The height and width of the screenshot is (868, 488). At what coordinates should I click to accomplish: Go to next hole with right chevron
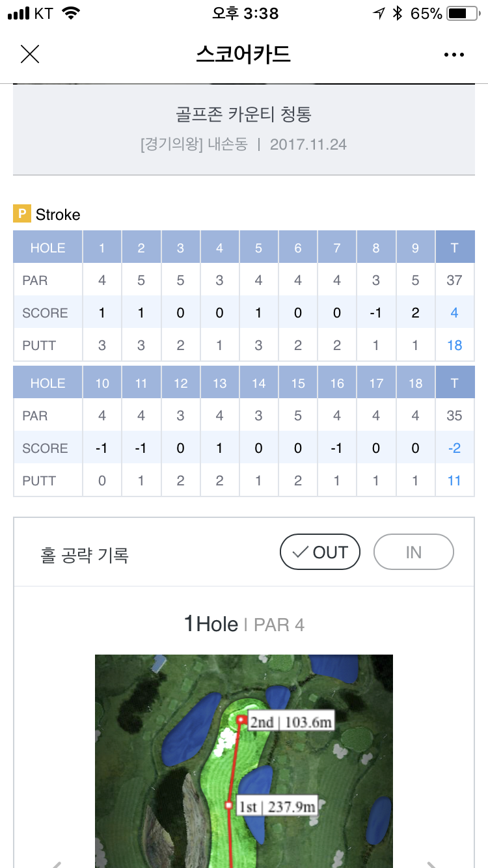click(431, 864)
